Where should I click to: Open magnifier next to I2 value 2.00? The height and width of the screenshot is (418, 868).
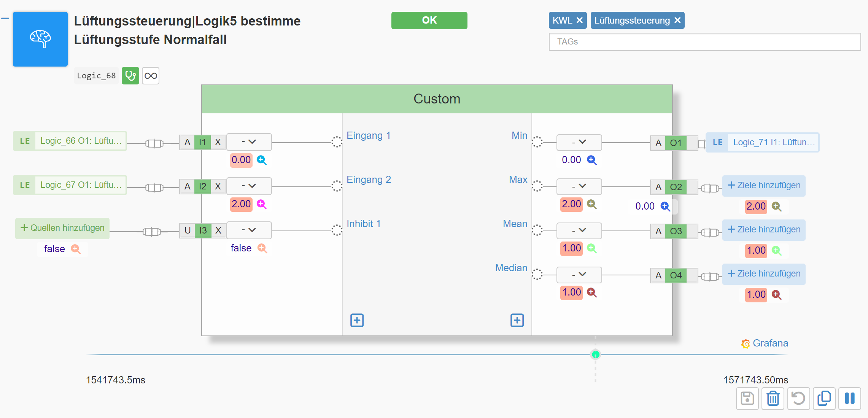262,204
